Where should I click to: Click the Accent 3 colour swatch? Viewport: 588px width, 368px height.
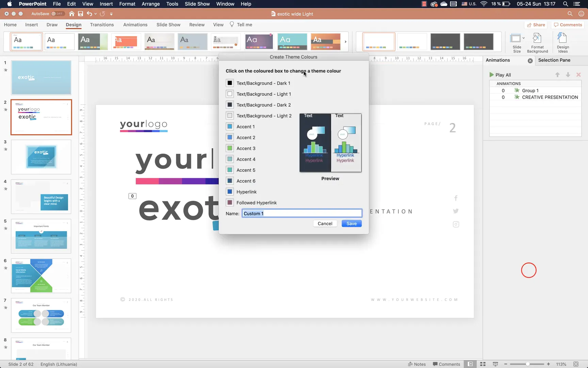(x=230, y=148)
